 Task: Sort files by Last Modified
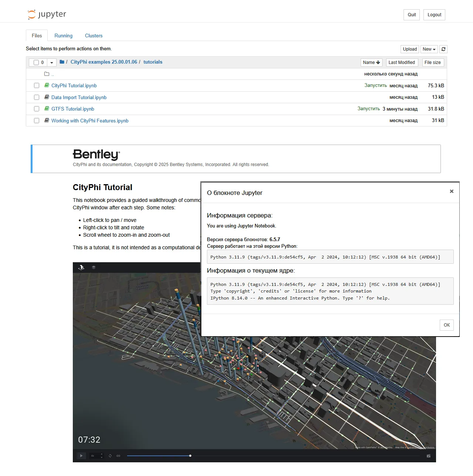(x=402, y=63)
